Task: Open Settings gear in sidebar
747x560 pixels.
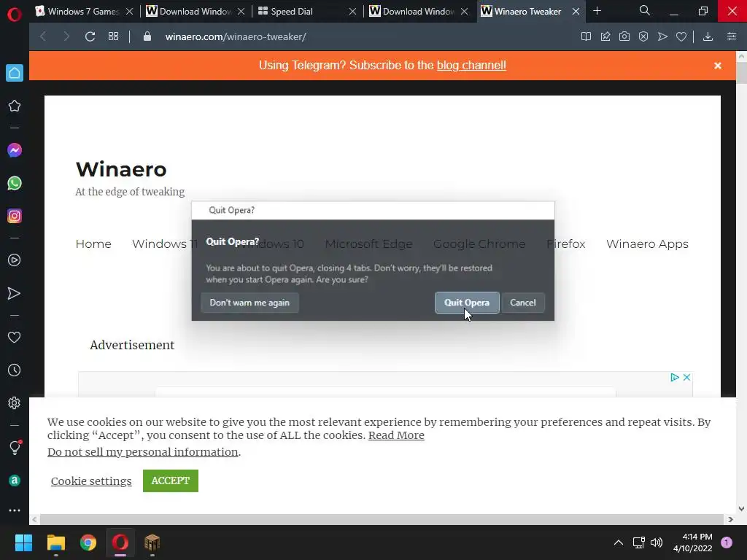Action: pyautogui.click(x=15, y=402)
